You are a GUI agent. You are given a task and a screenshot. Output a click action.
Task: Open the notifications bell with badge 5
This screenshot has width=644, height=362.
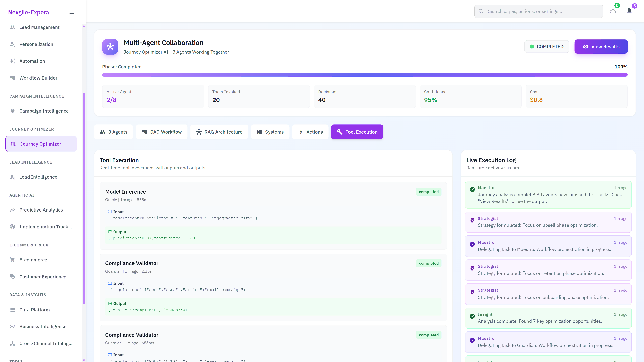click(629, 11)
